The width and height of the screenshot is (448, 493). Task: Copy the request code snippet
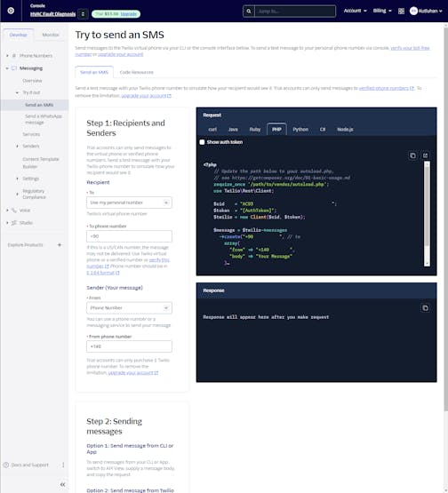(412, 155)
